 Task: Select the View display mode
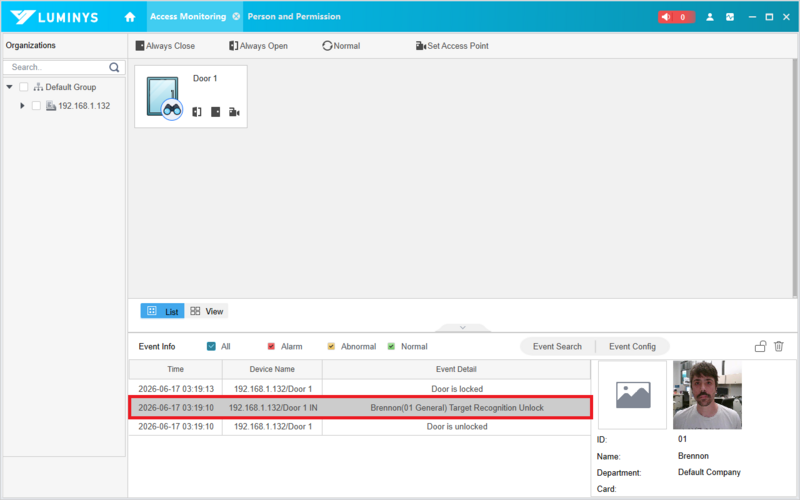point(207,311)
